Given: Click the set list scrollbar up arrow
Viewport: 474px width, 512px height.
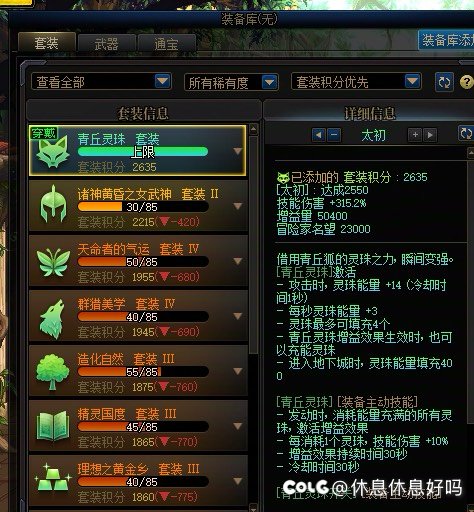Looking at the screenshot, I should [254, 129].
